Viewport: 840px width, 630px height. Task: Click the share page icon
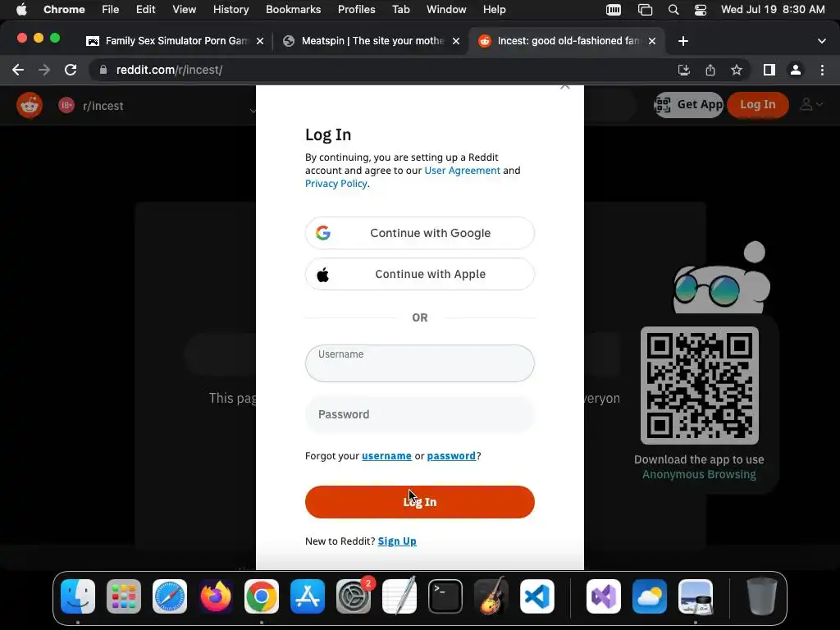coord(710,70)
